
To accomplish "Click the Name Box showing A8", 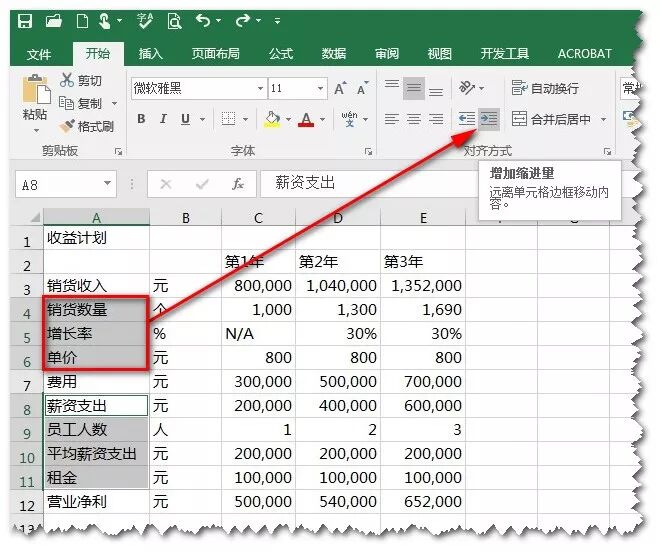I will click(66, 184).
